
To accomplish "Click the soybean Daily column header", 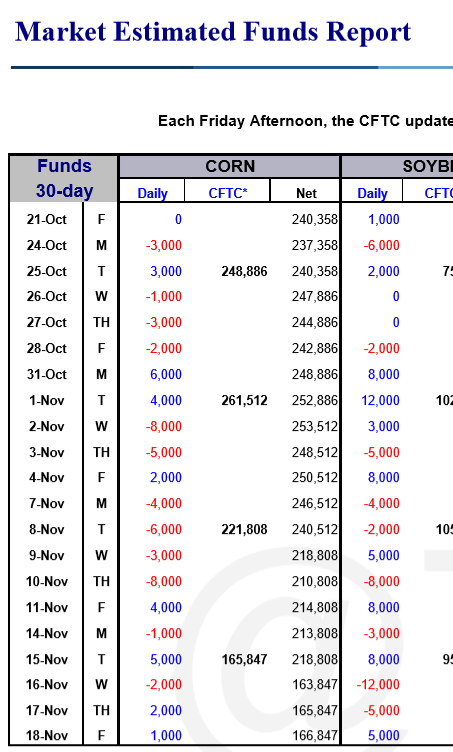I will click(372, 193).
